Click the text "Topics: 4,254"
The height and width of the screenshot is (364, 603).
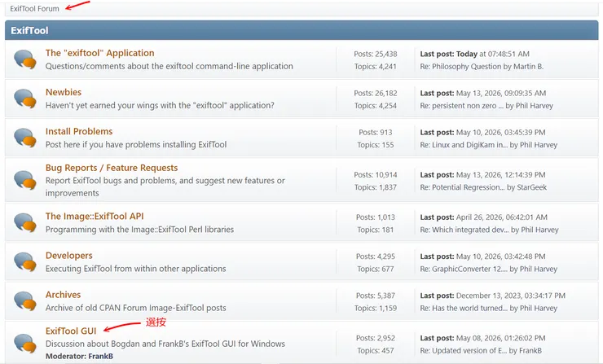[x=376, y=106]
